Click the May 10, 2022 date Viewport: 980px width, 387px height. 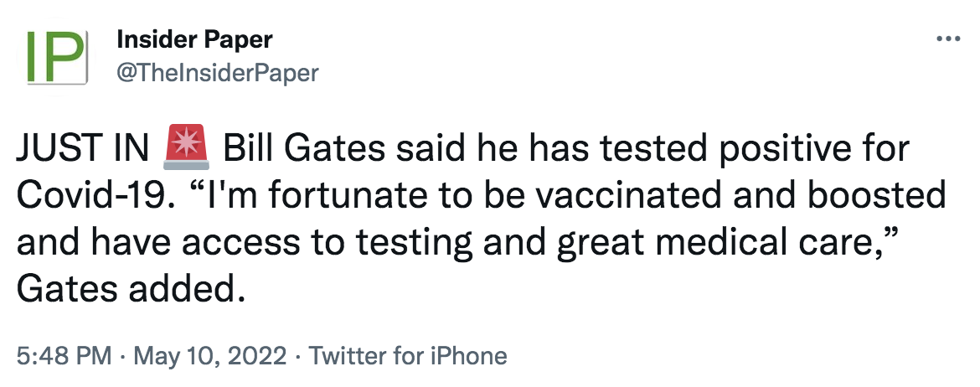tap(210, 356)
